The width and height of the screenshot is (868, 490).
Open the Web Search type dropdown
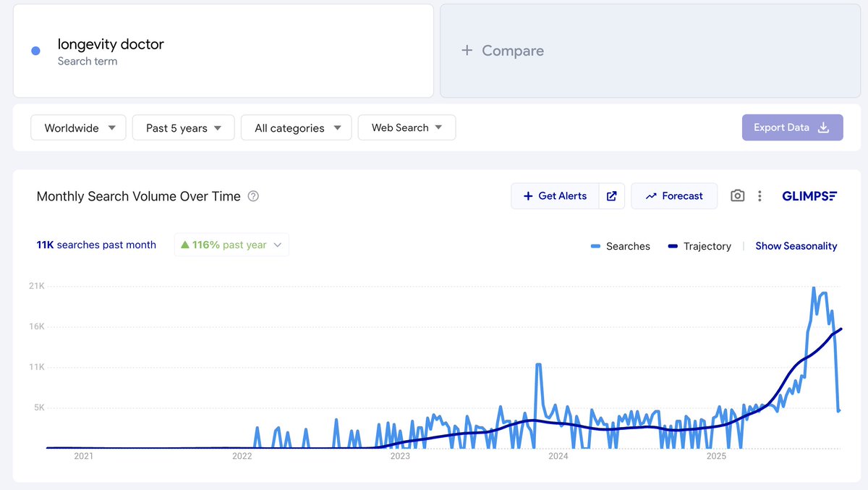pos(407,127)
